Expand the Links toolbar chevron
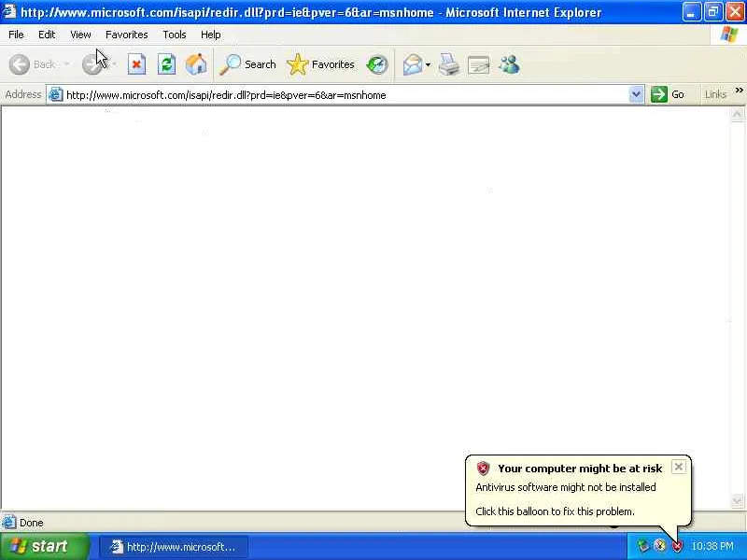Viewport: 747px width, 560px height. point(739,90)
